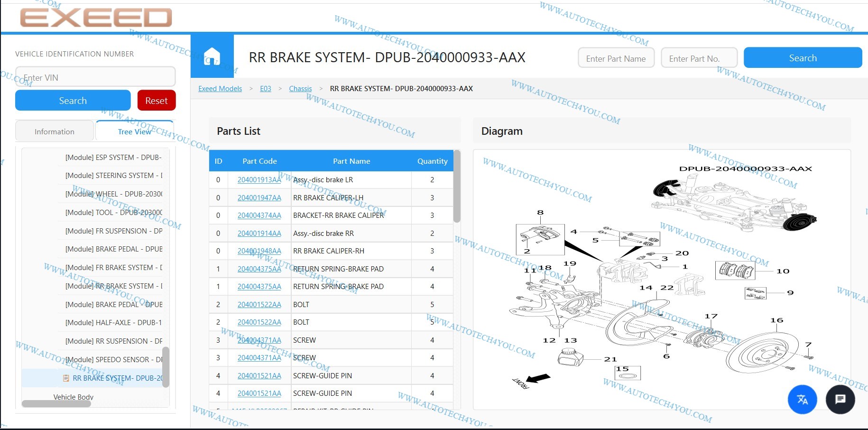Open the chat message floating button
The width and height of the screenshot is (868, 430).
[x=840, y=399]
